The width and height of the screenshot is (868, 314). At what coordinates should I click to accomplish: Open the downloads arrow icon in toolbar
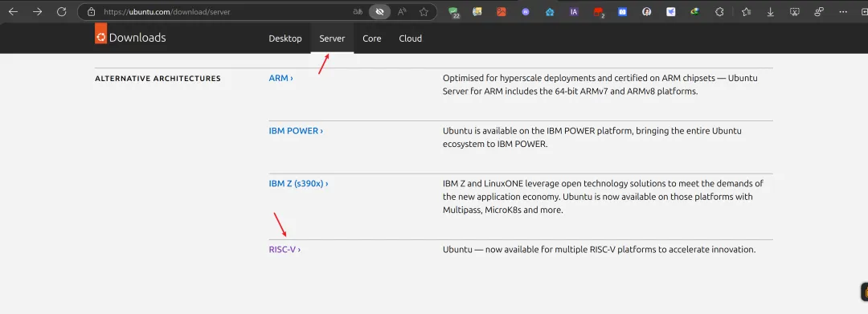coord(770,11)
